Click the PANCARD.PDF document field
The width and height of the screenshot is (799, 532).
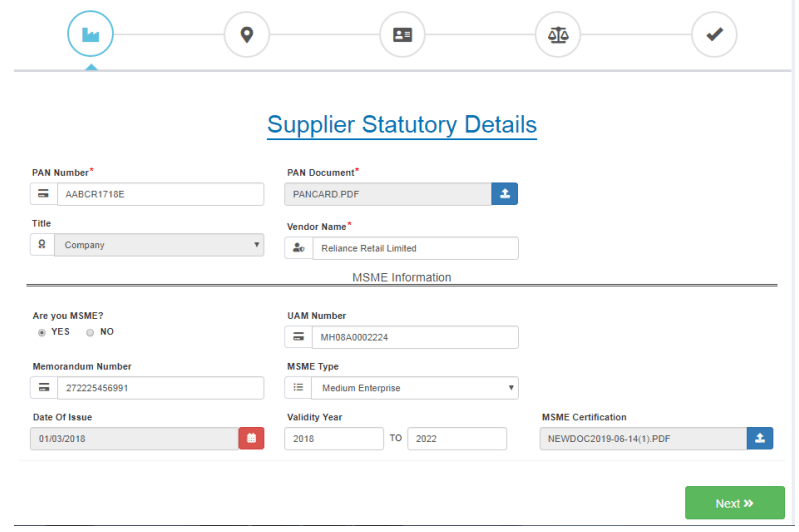tap(388, 194)
